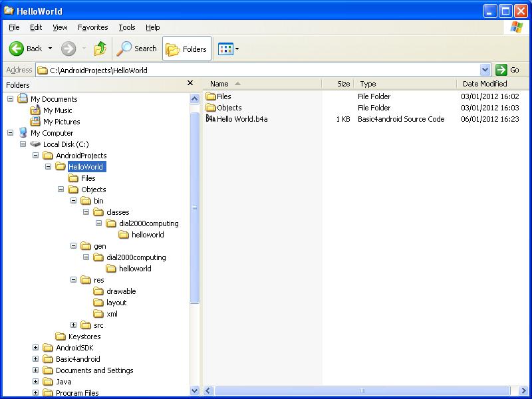Select the Files folder icon in file list

[x=211, y=96]
